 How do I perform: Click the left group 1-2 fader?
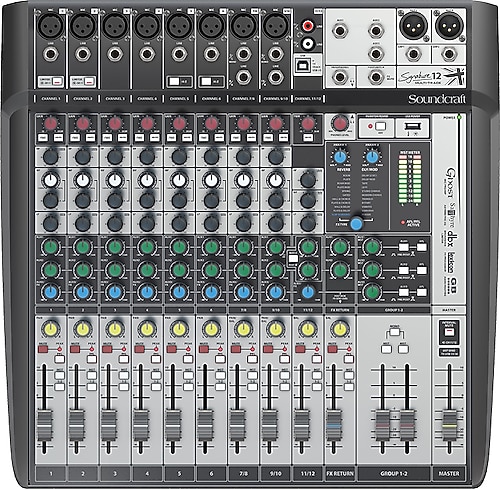382,426
